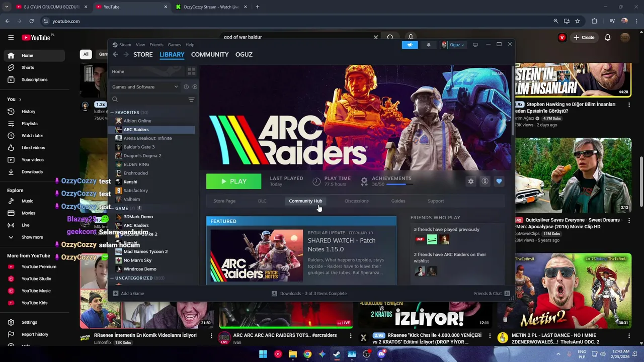
Task: Open ARC Raiders manage gear icon
Action: [x=471, y=182]
